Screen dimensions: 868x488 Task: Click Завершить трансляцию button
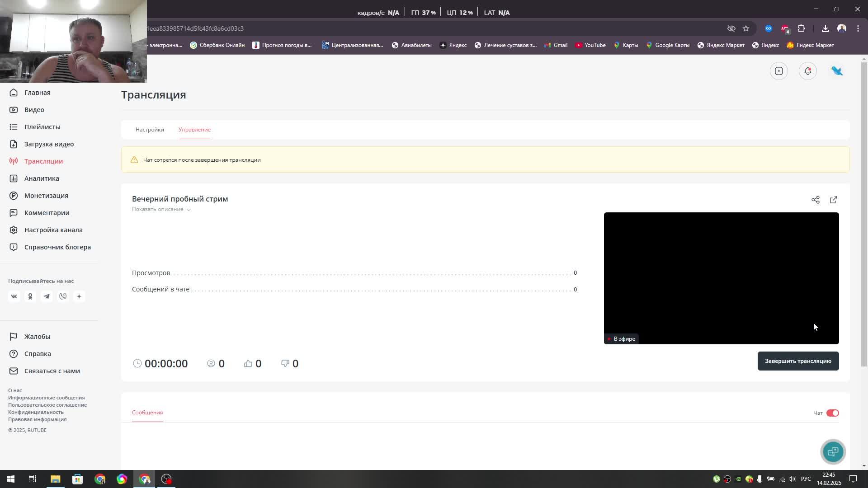point(798,361)
